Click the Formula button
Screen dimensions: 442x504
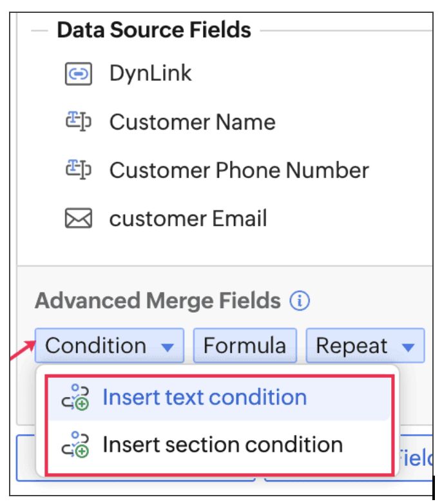coord(245,345)
